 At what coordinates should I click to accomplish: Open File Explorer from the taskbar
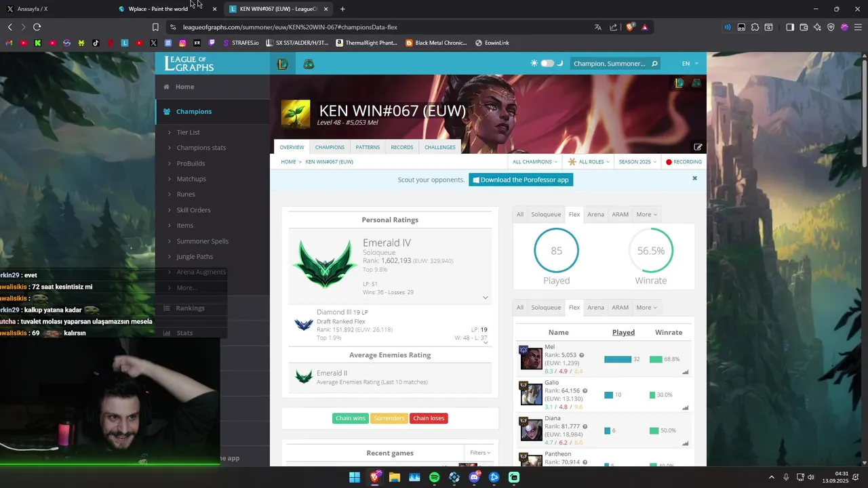pos(394,477)
